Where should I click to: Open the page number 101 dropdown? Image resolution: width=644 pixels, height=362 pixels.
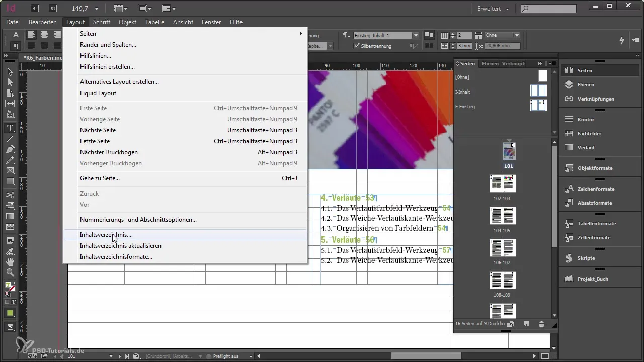coord(111,356)
